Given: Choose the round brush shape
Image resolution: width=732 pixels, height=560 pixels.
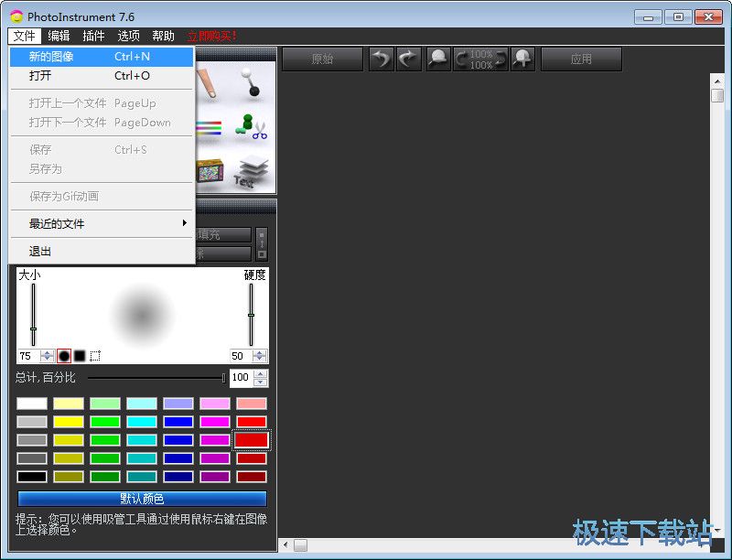Looking at the screenshot, I should (x=64, y=355).
